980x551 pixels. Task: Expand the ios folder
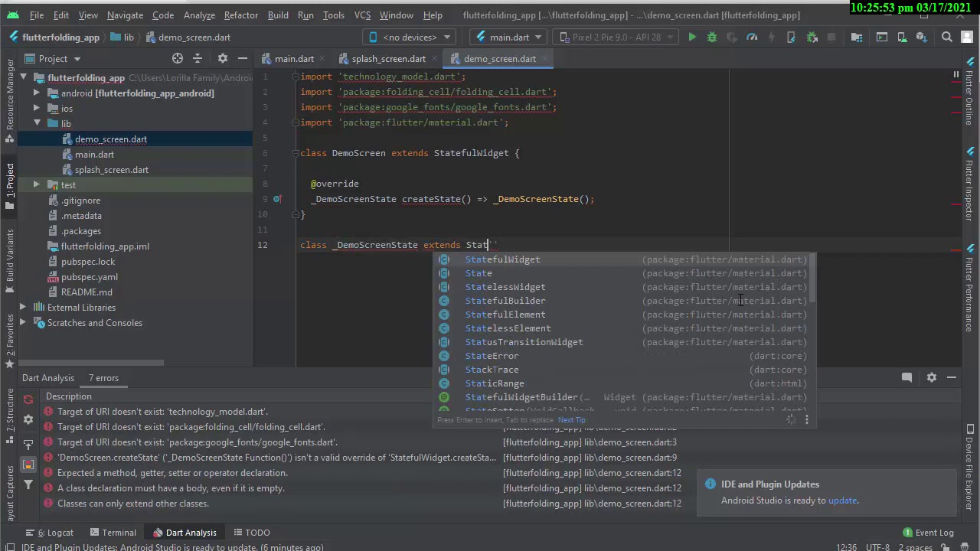tap(36, 108)
